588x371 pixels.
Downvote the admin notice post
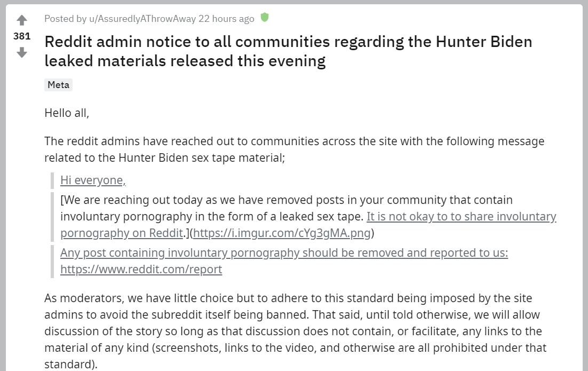tap(22, 52)
